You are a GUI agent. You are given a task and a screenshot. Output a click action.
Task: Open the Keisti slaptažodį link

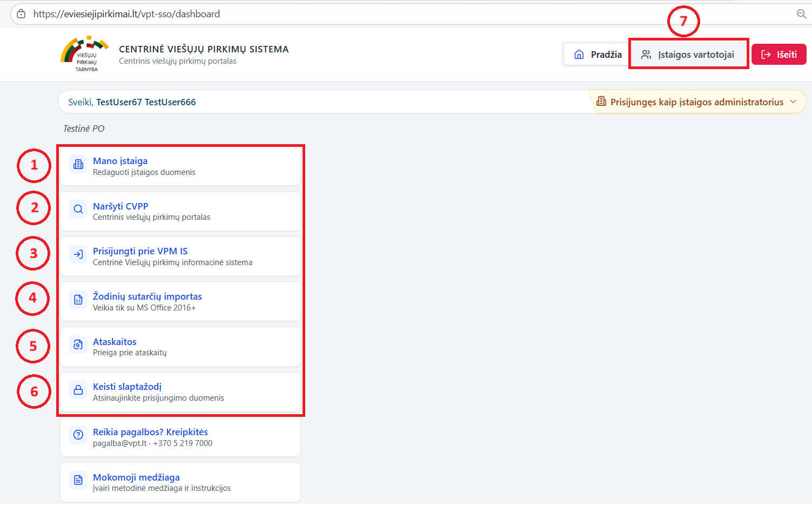[x=127, y=387]
